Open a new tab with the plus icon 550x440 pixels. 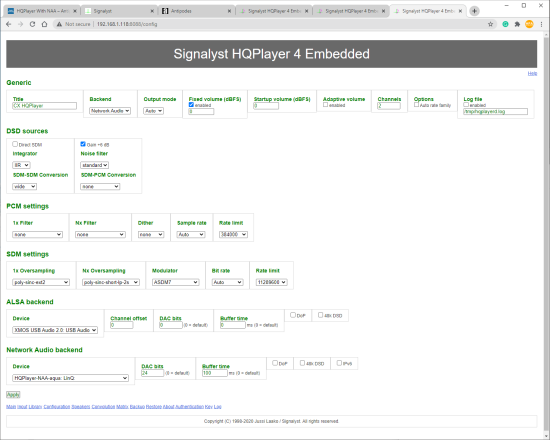[x=474, y=11]
